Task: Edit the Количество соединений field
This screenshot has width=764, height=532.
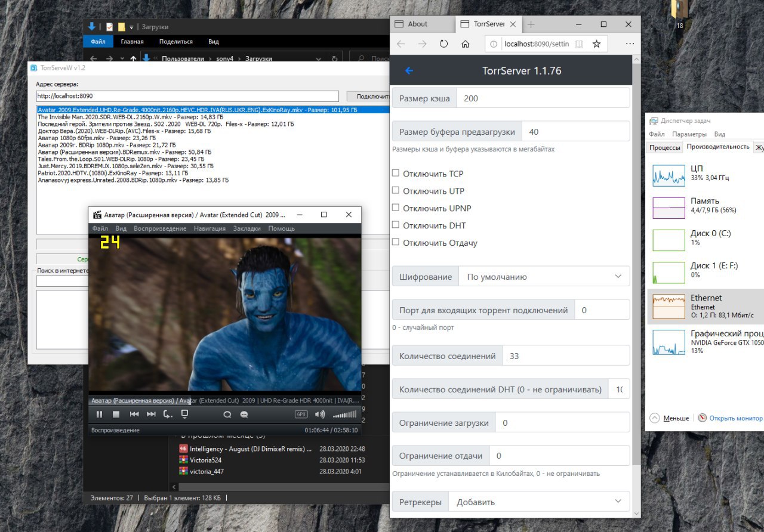Action: pyautogui.click(x=566, y=356)
